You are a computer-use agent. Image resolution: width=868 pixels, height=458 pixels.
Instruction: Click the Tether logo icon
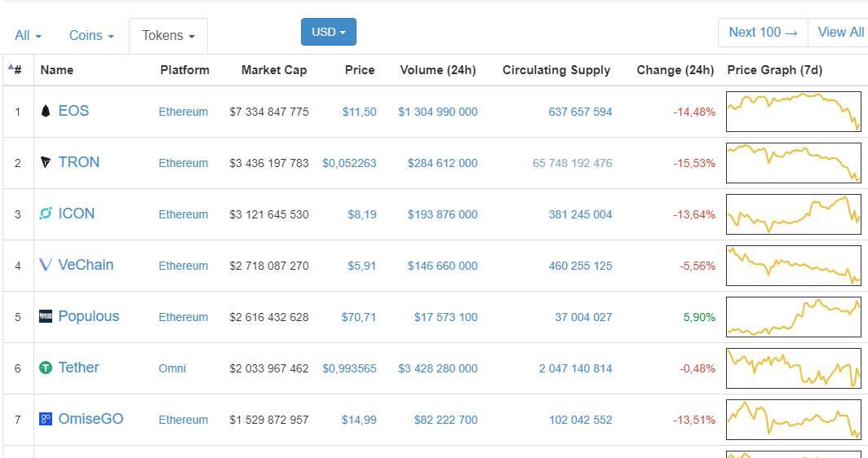(46, 368)
